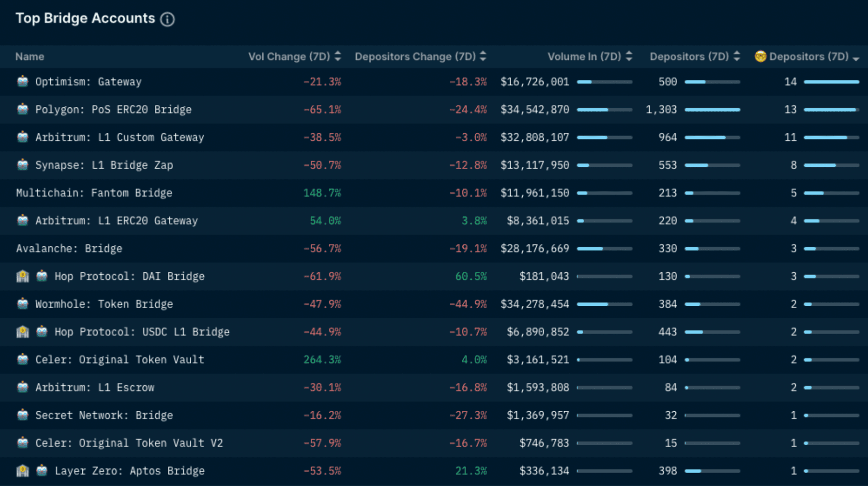
Task: Open the Optimism: Gateway account
Action: (x=88, y=82)
